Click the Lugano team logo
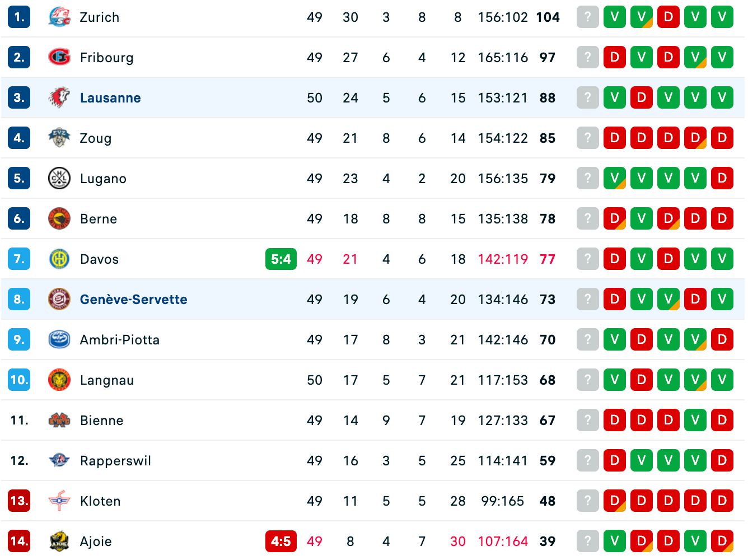 [59, 179]
